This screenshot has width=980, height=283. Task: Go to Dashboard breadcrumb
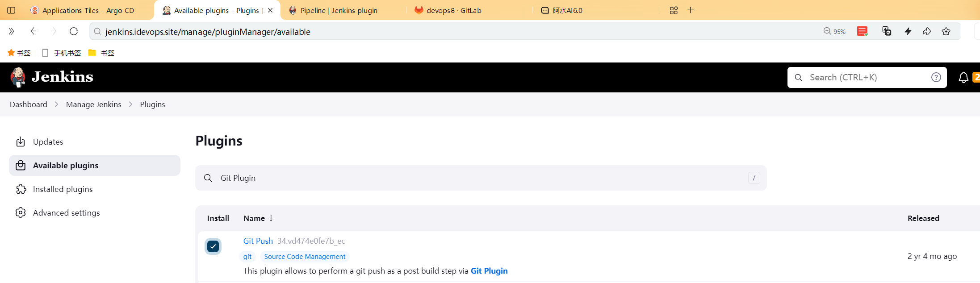29,104
